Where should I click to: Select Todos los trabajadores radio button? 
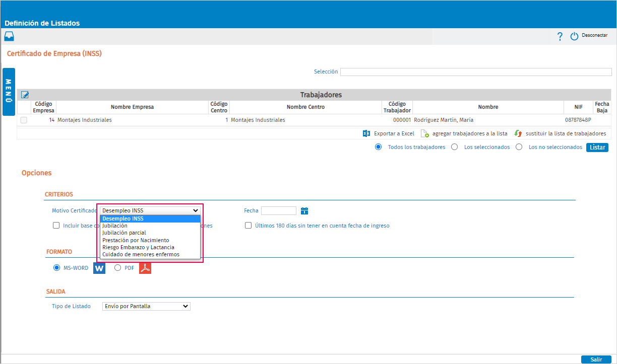click(x=378, y=147)
